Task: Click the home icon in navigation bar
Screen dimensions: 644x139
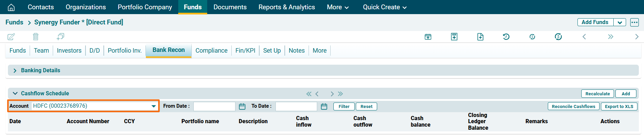Action: click(x=11, y=7)
